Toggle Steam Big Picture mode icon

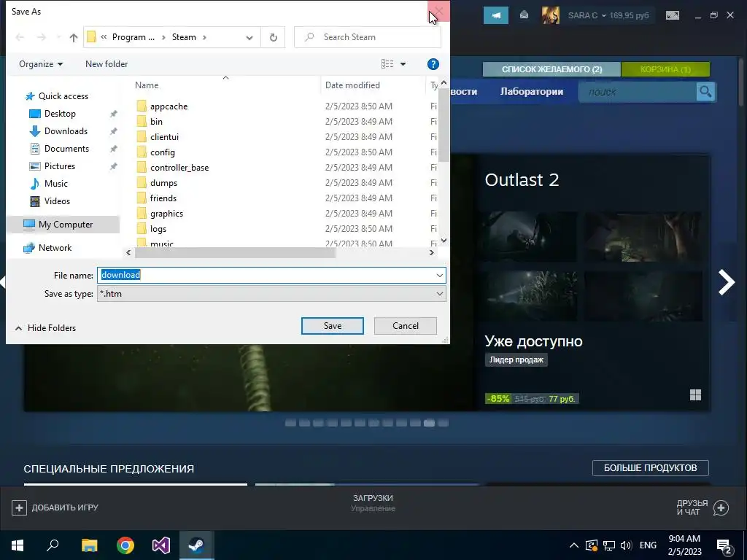(673, 16)
